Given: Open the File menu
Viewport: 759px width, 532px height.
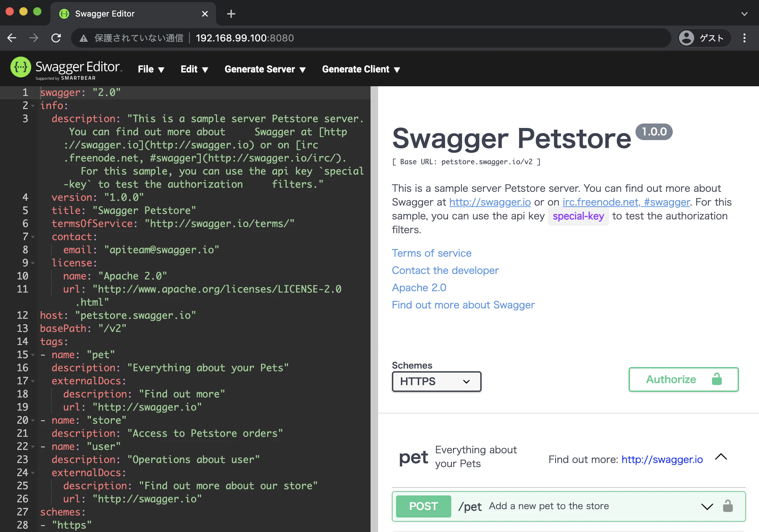Looking at the screenshot, I should [151, 69].
